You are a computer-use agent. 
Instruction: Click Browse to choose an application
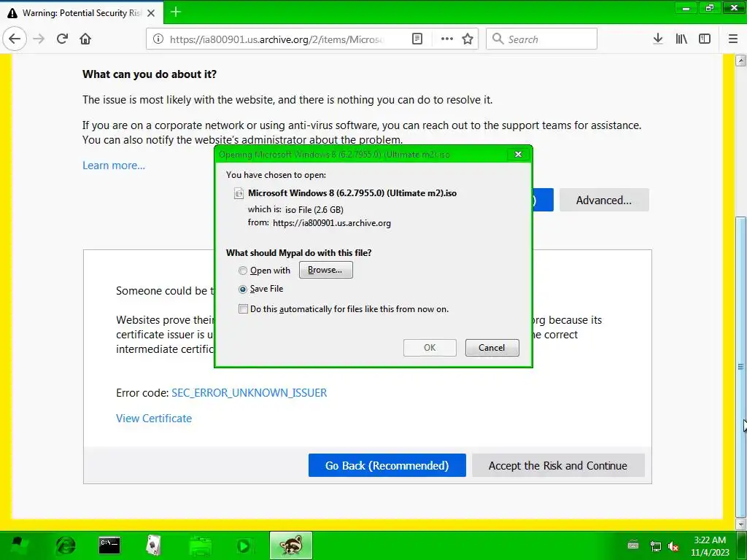click(326, 270)
